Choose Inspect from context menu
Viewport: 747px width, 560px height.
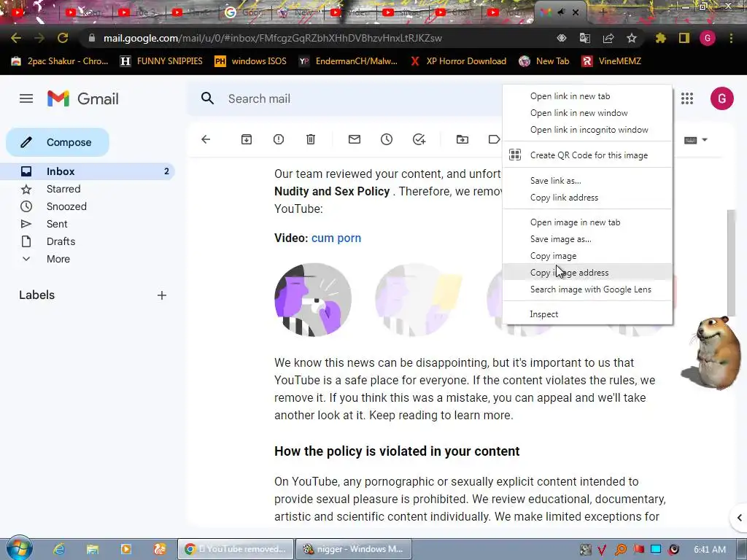pos(587,314)
